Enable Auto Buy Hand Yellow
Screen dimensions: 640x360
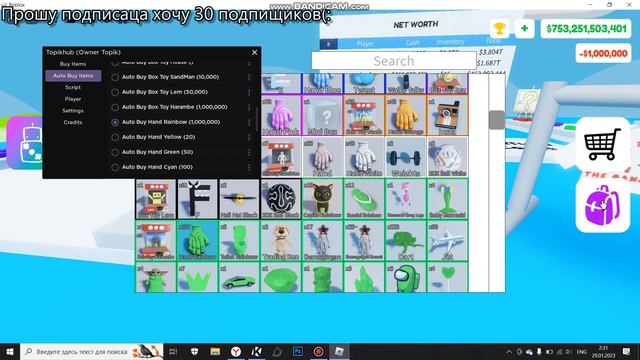point(115,137)
